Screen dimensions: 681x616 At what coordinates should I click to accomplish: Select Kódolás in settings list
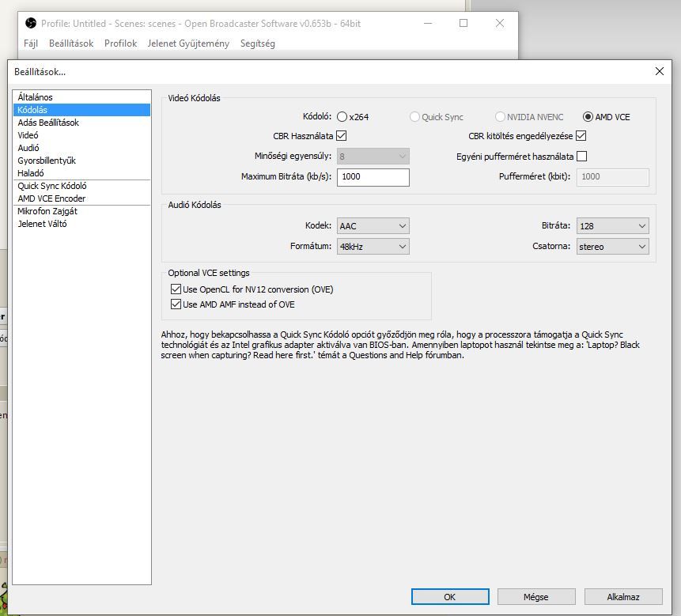[x=81, y=110]
